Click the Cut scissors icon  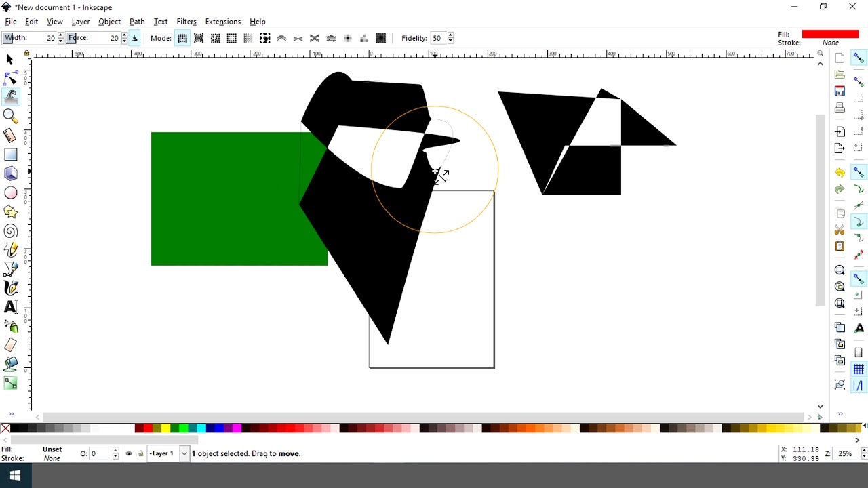840,230
